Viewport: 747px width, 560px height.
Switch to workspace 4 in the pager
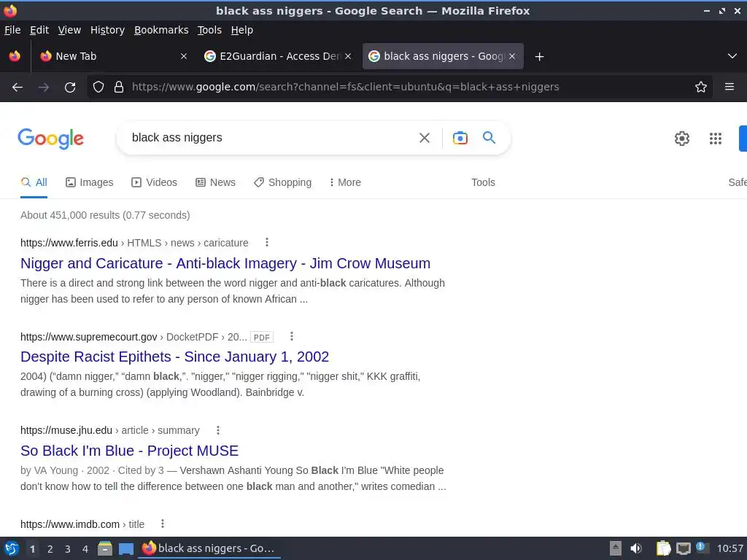coord(85,549)
